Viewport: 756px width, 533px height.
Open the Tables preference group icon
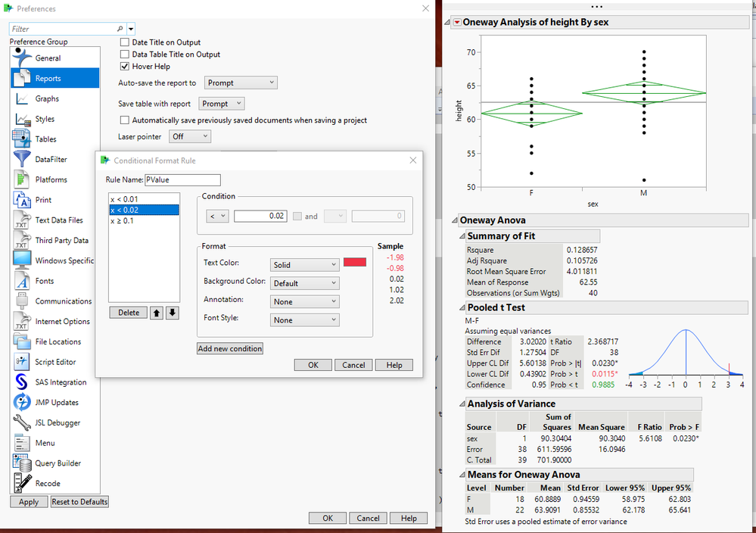(22, 139)
